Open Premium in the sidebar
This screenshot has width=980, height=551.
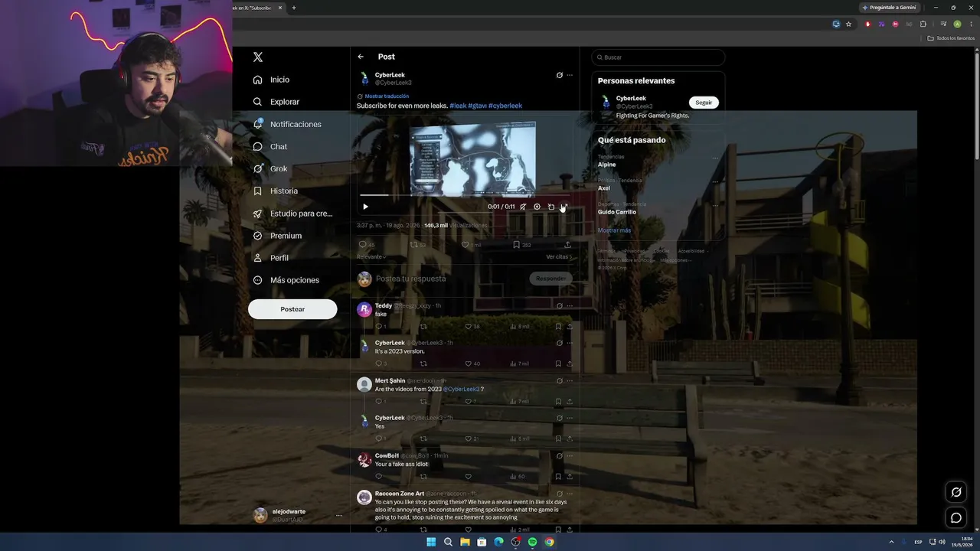(x=277, y=236)
